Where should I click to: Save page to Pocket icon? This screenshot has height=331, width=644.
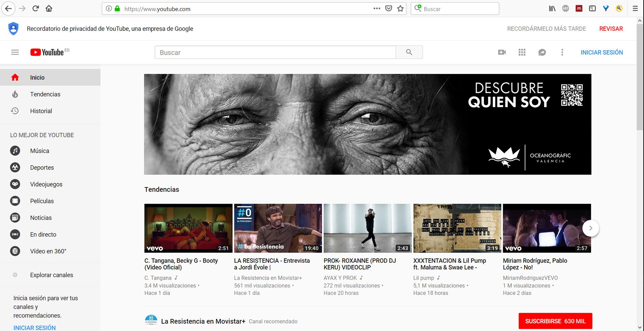point(388,9)
